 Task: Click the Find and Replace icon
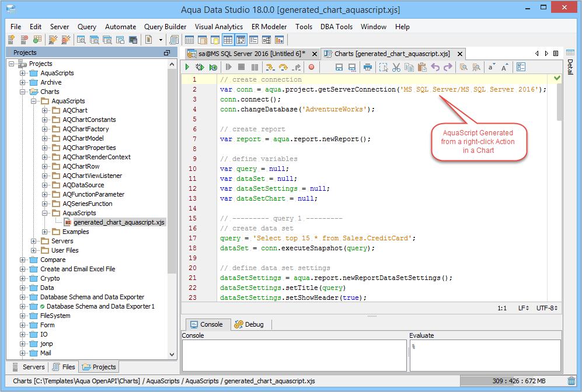coord(476,67)
